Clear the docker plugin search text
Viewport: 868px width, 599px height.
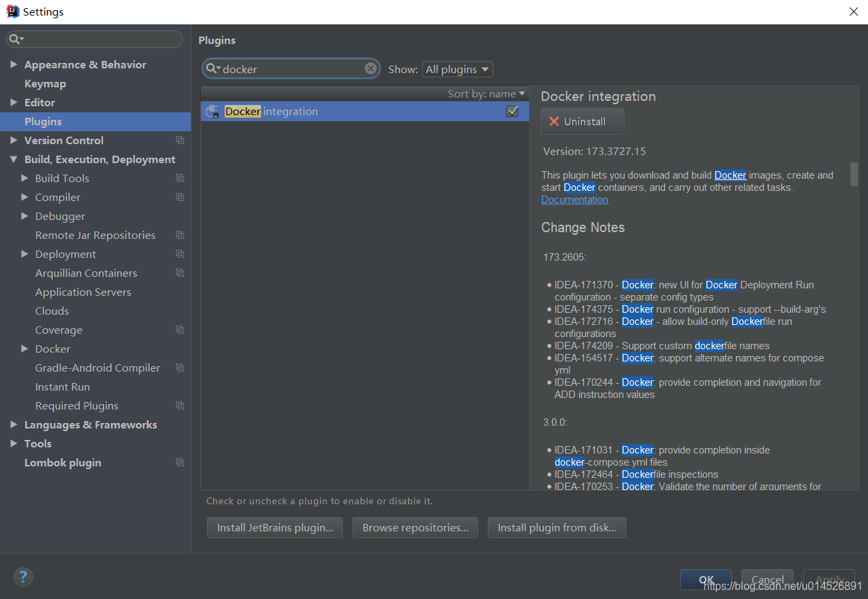coord(371,68)
